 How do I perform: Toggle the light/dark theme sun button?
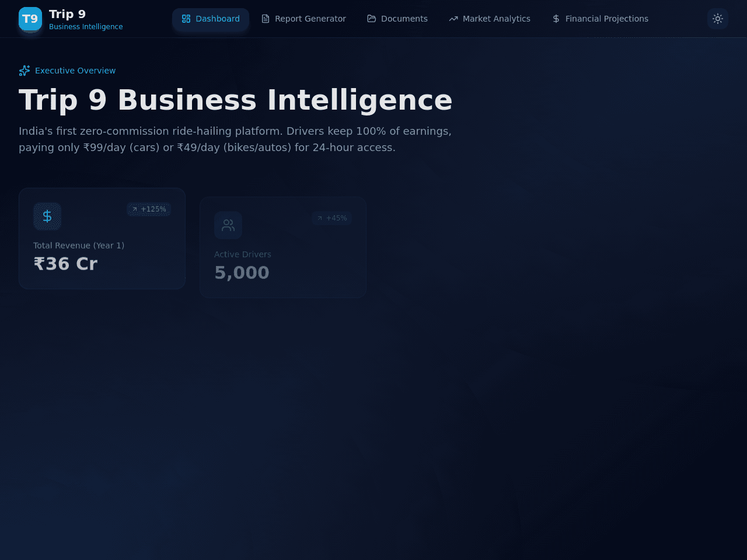click(x=718, y=19)
